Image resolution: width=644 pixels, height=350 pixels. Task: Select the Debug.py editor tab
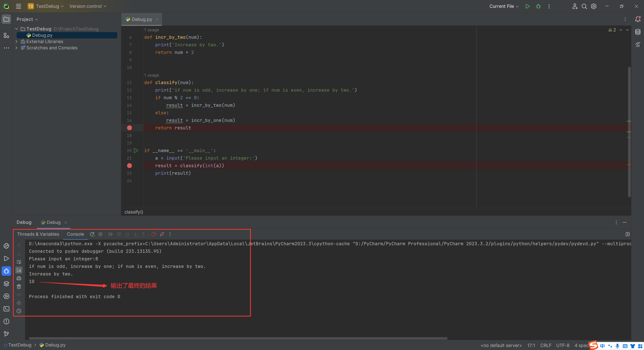click(x=142, y=19)
